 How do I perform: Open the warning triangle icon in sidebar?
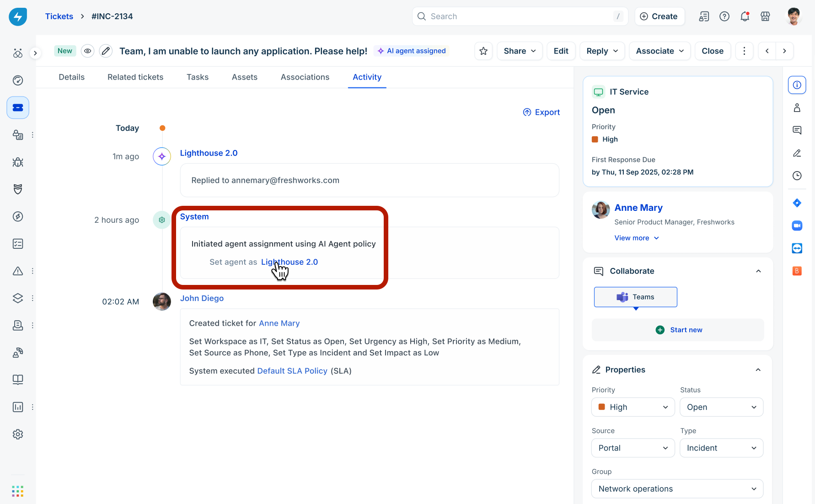(x=18, y=271)
